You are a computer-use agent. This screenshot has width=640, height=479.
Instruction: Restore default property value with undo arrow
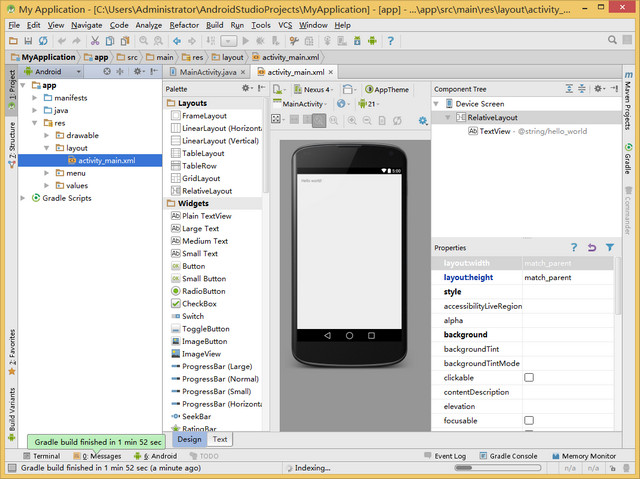pos(592,247)
